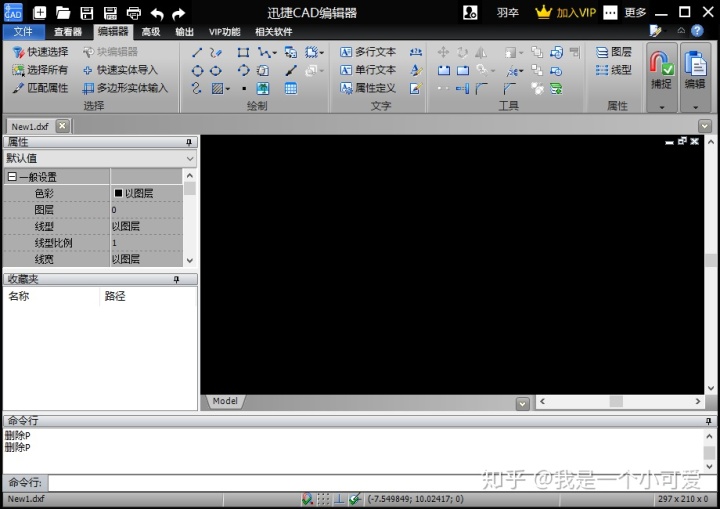Collapse the 一般设置 section
This screenshot has width=720, height=509.
(12, 176)
